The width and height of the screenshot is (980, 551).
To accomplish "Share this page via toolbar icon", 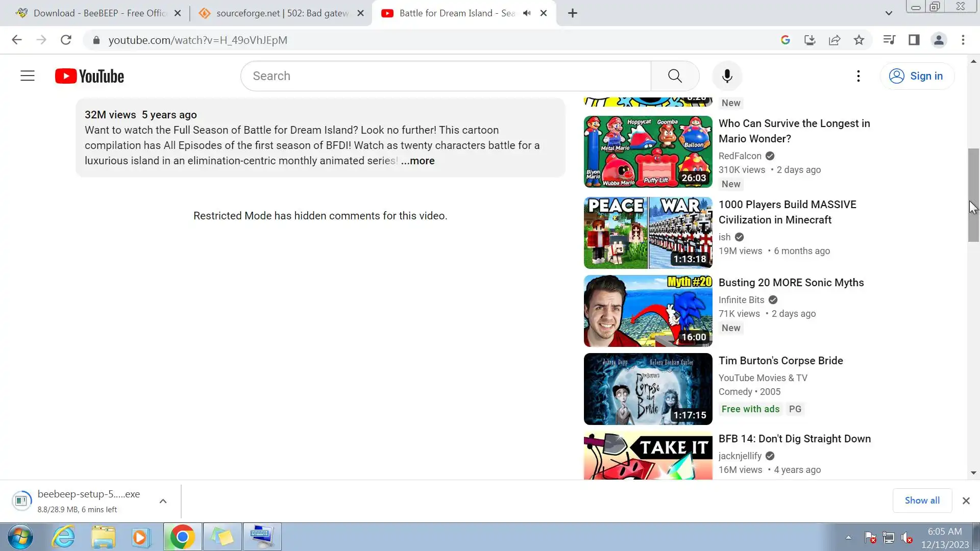I will (x=835, y=40).
